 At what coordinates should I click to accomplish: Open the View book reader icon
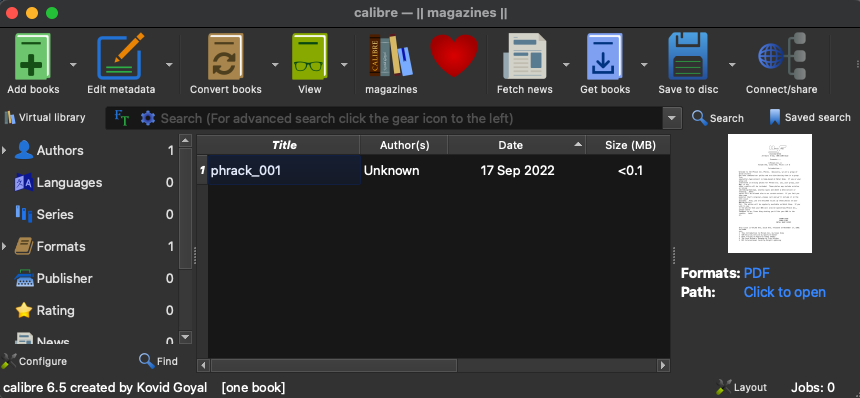pos(309,56)
